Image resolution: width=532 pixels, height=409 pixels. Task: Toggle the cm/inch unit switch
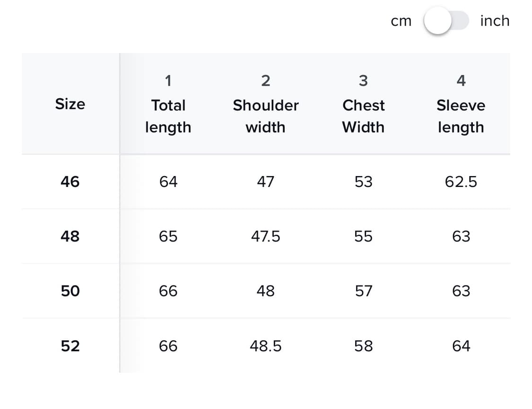[x=445, y=21]
